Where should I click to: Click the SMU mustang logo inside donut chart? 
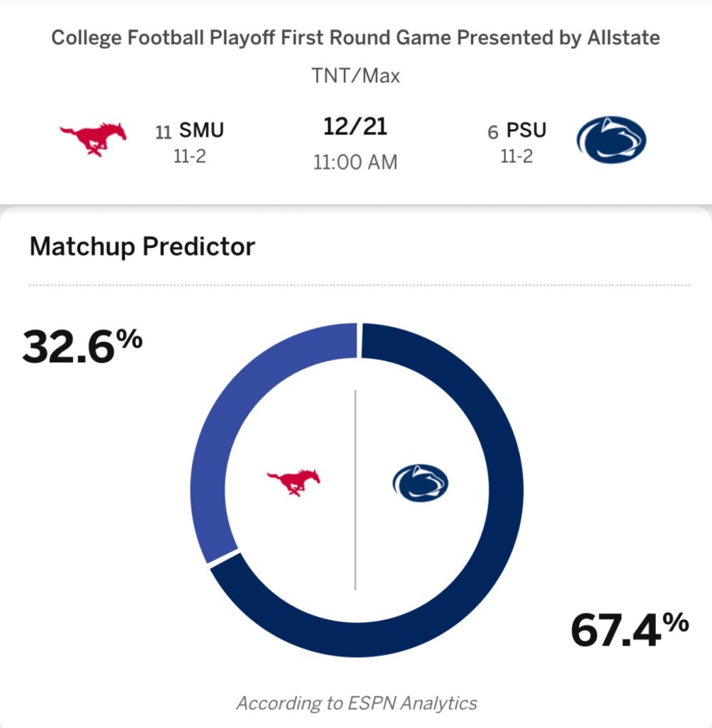click(293, 481)
